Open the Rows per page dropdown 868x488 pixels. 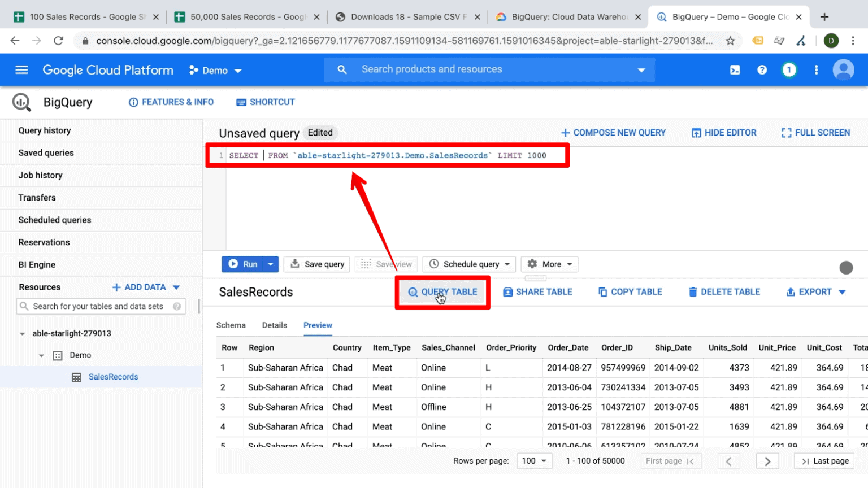[x=533, y=460]
